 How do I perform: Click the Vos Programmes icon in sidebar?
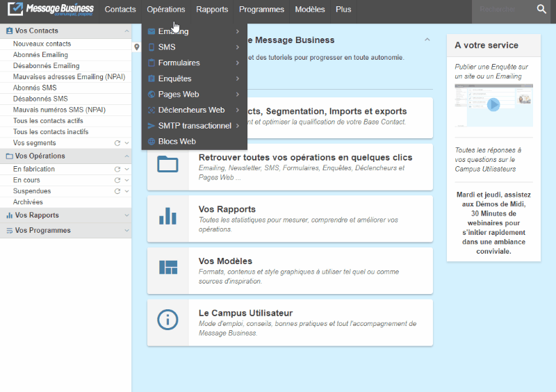click(x=9, y=231)
